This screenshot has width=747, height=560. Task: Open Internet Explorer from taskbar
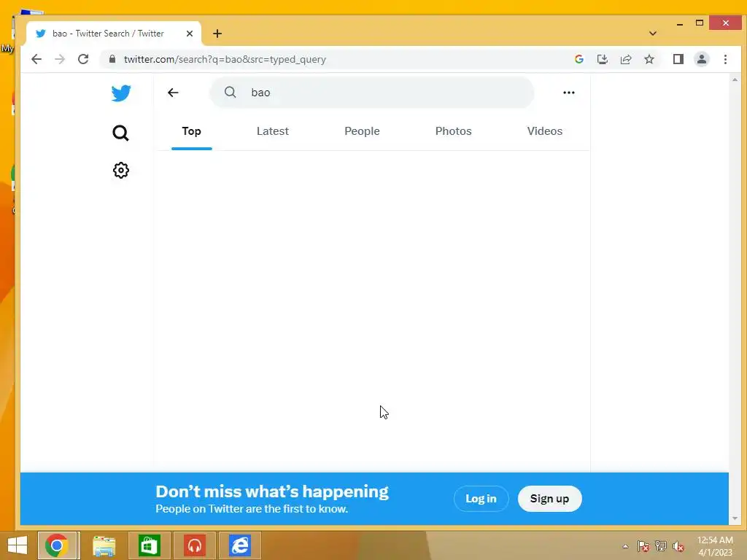pos(239,545)
